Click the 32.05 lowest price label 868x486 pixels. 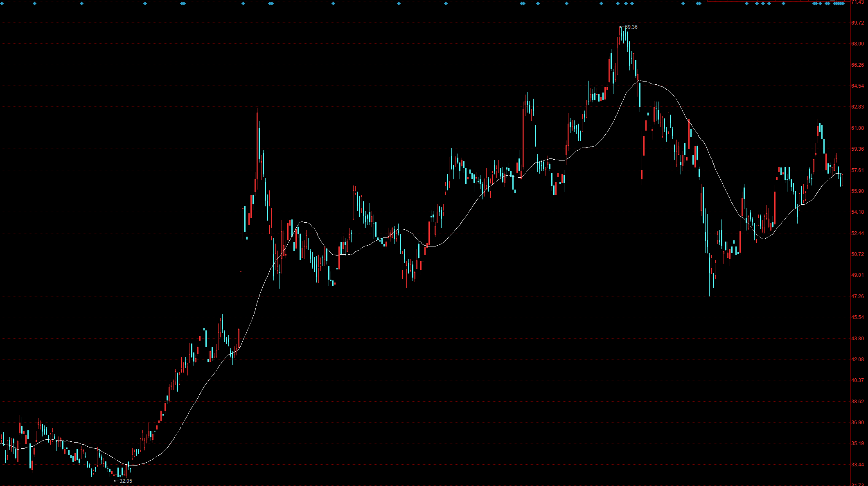coord(126,481)
